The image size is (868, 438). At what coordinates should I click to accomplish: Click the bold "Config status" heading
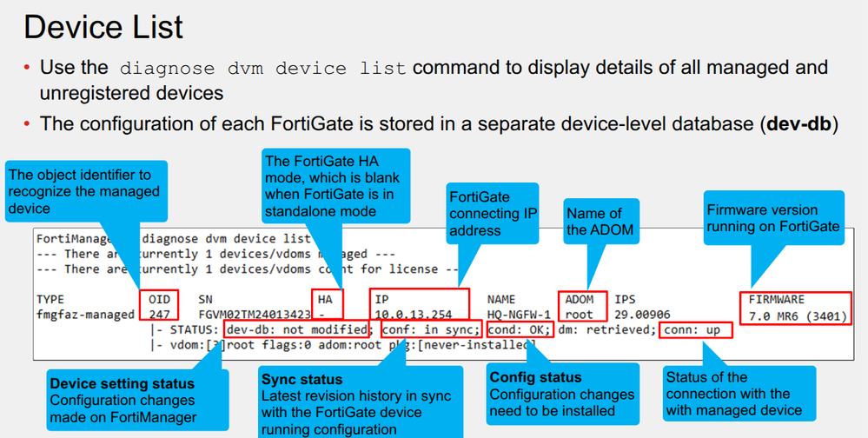[x=536, y=378]
